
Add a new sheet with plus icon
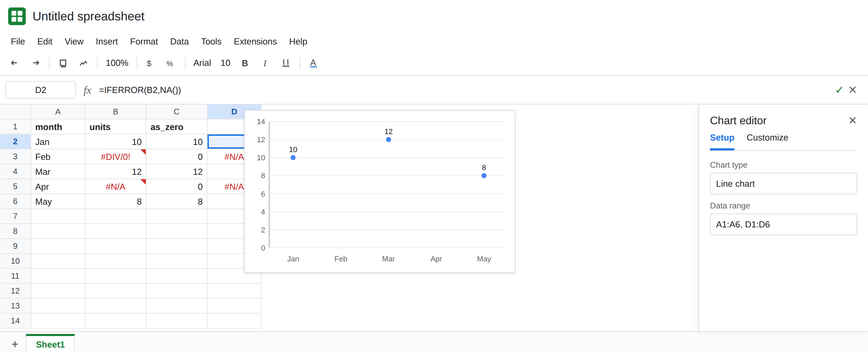point(15,344)
